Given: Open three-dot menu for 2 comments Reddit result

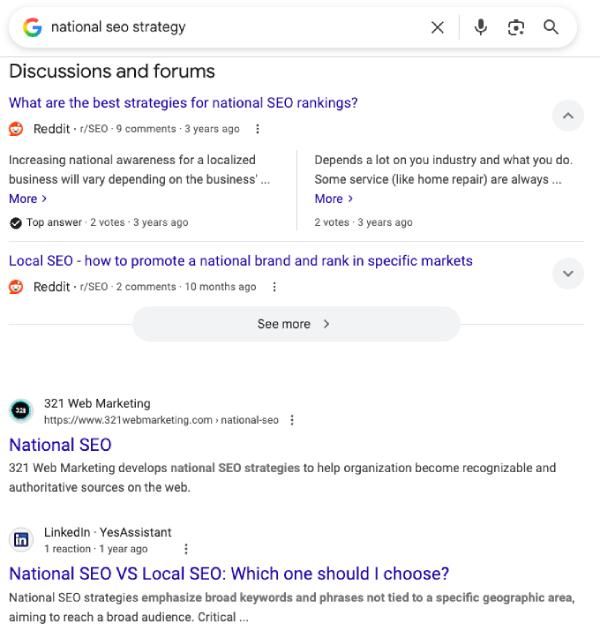Looking at the screenshot, I should [x=275, y=287].
